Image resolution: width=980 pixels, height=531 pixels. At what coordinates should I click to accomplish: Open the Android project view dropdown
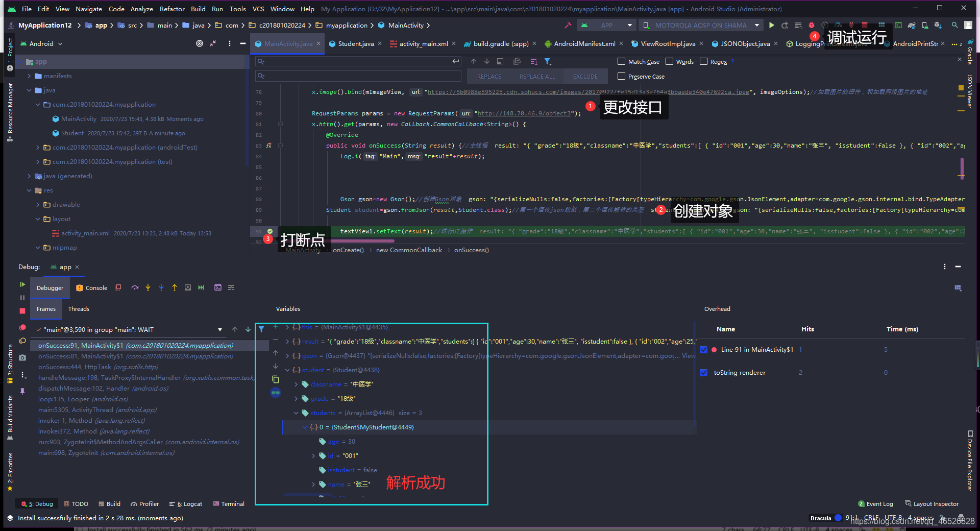41,43
